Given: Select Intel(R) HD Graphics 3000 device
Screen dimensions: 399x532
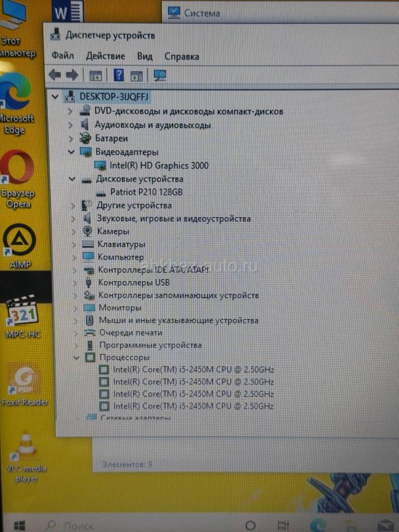Looking at the screenshot, I should [158, 166].
